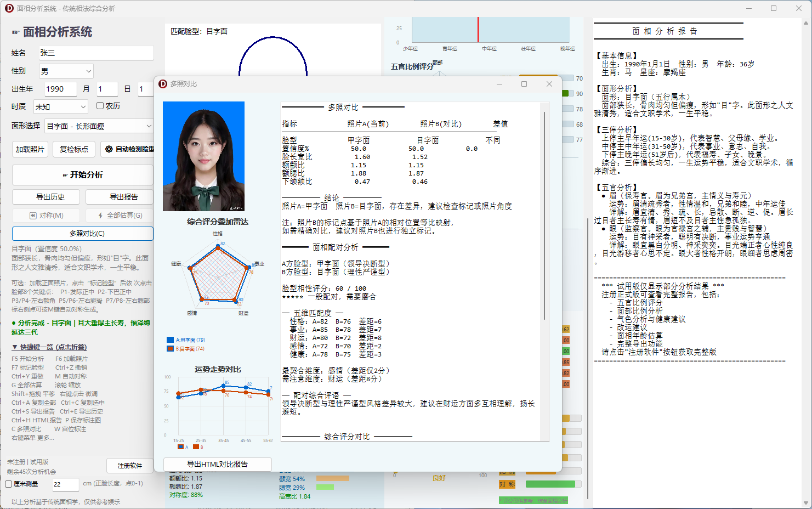Click the 开始分析 start analysis button
This screenshot has height=509, width=812.
[x=83, y=175]
